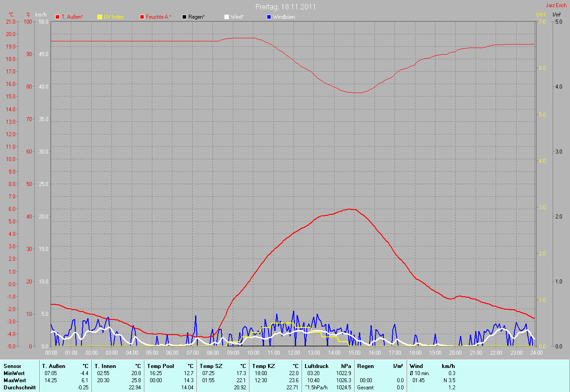The width and height of the screenshot is (570, 392).
Task: Click the Luftdruck minimum '1022.9'
Action: (344, 373)
